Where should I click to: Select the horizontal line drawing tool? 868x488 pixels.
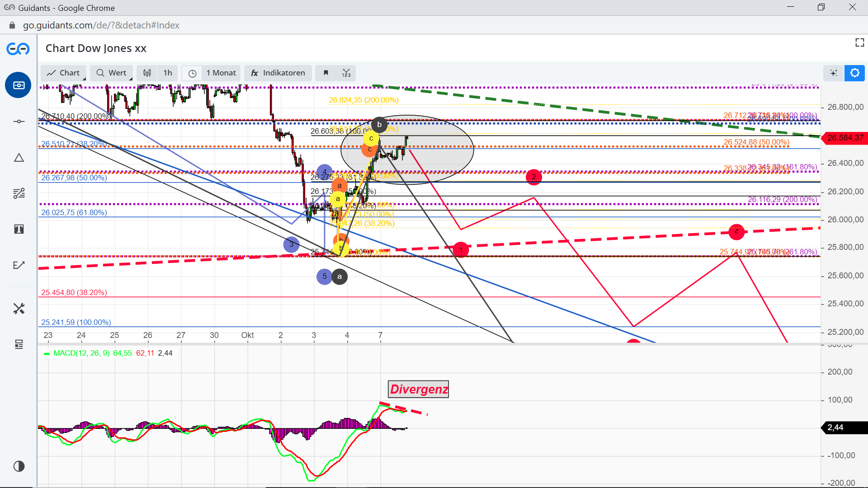coord(19,121)
